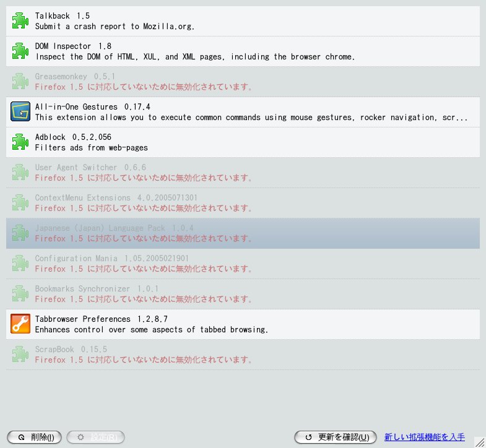The width and height of the screenshot is (486, 448).
Task: Click the ScrapBook faded puzzle icon
Action: pos(20,355)
